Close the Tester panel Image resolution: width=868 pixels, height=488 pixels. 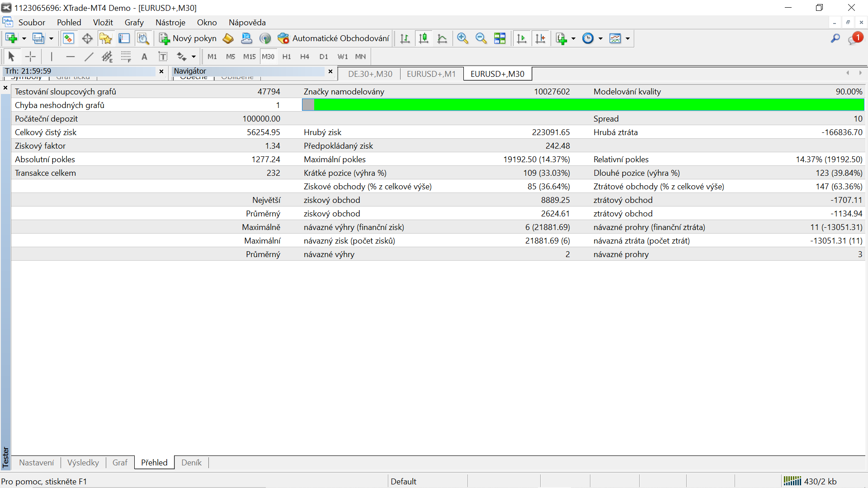click(5, 88)
